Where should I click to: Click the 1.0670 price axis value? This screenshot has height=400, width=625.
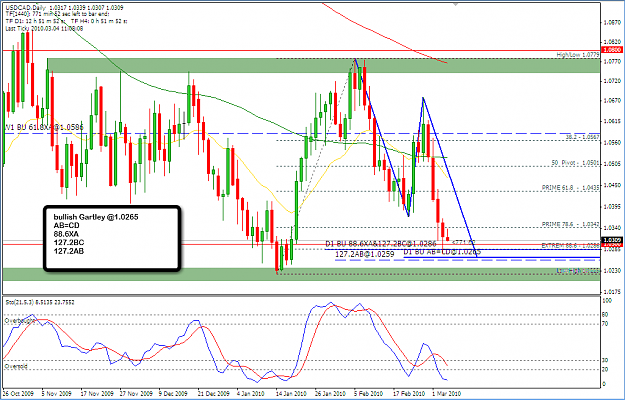pyautogui.click(x=611, y=100)
